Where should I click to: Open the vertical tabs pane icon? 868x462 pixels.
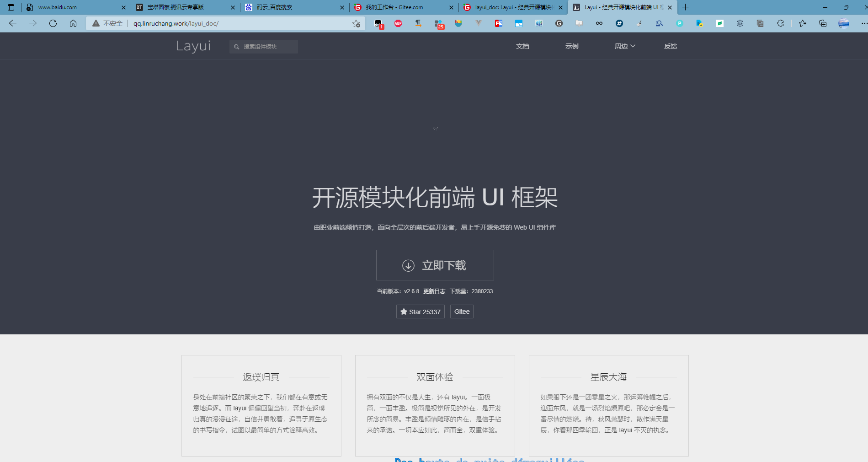10,7
